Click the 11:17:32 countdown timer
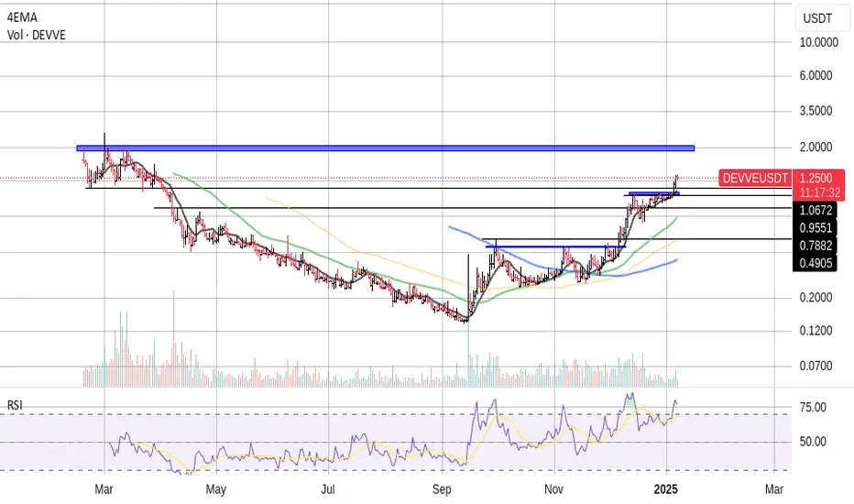This screenshot has width=854, height=504. 820,192
